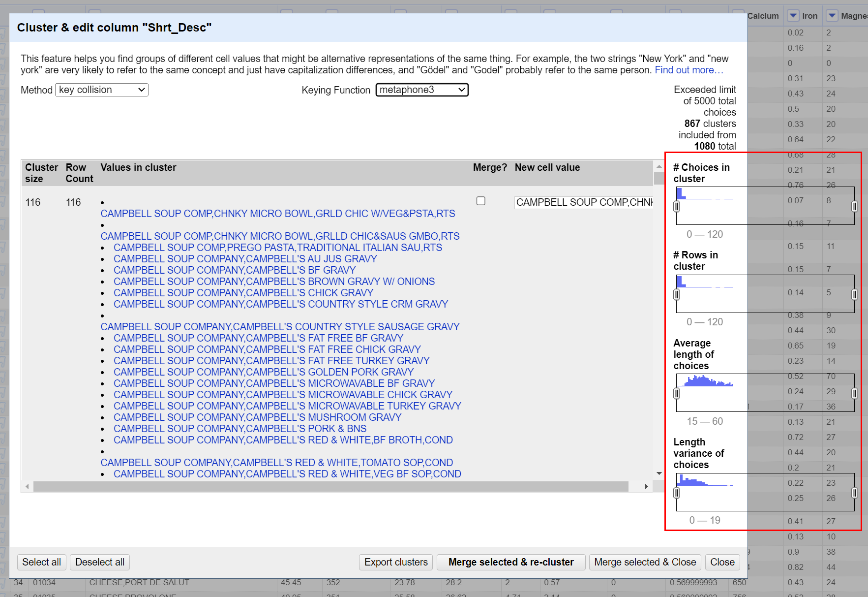
Task: Select 'PREGO PASTA,TRADITIONAL ITALIAN SAU,RTS' value
Action: click(x=278, y=248)
